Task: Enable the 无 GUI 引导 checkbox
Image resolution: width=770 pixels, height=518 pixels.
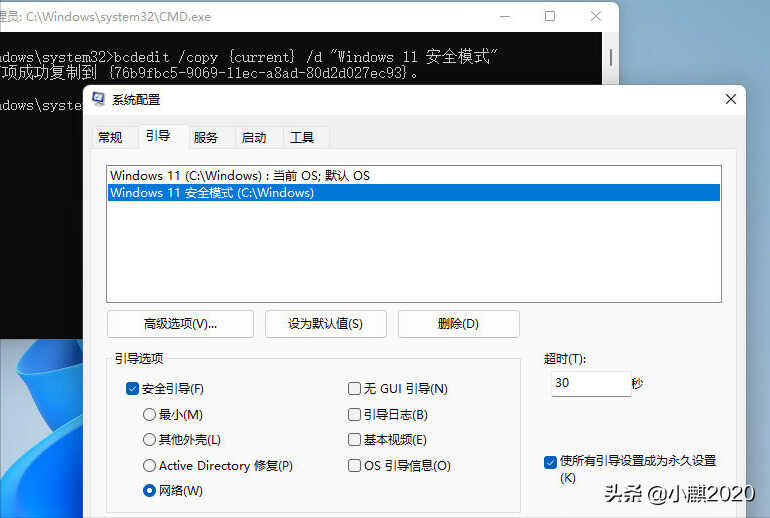Action: click(354, 389)
